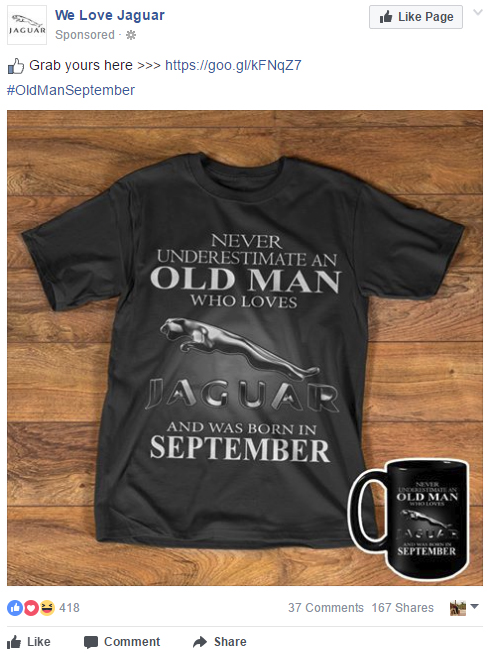490x654 pixels.
Task: Click the heart Love reaction icon
Action: point(31,608)
